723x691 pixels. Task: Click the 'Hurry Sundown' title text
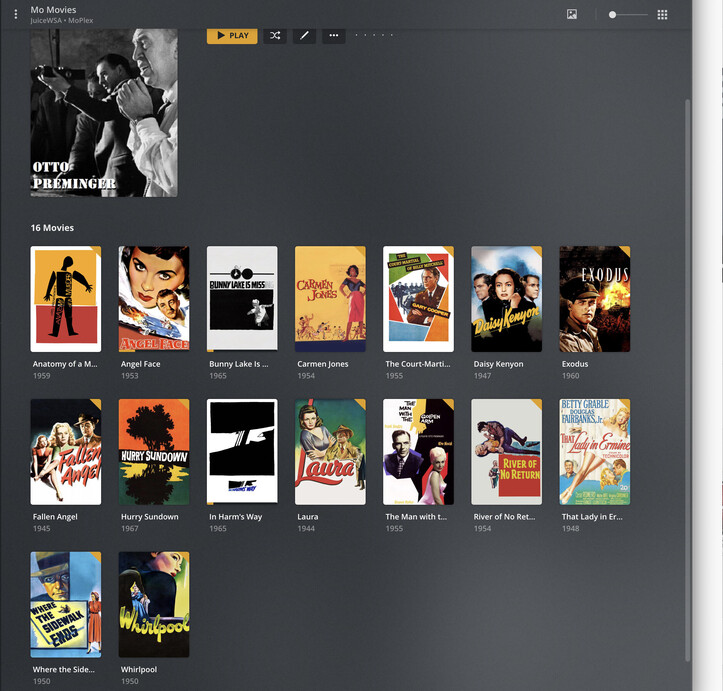(149, 517)
